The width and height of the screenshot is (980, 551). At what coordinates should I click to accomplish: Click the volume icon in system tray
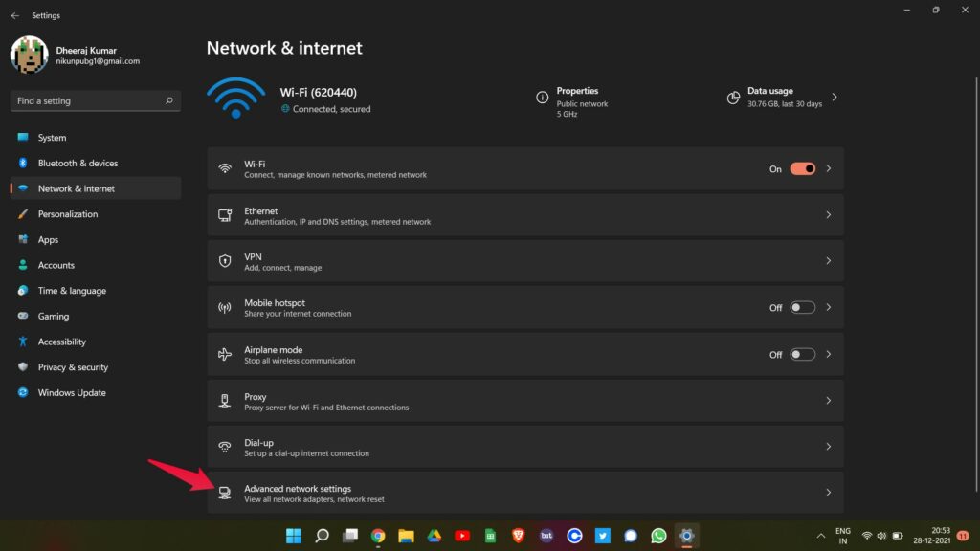pyautogui.click(x=880, y=535)
